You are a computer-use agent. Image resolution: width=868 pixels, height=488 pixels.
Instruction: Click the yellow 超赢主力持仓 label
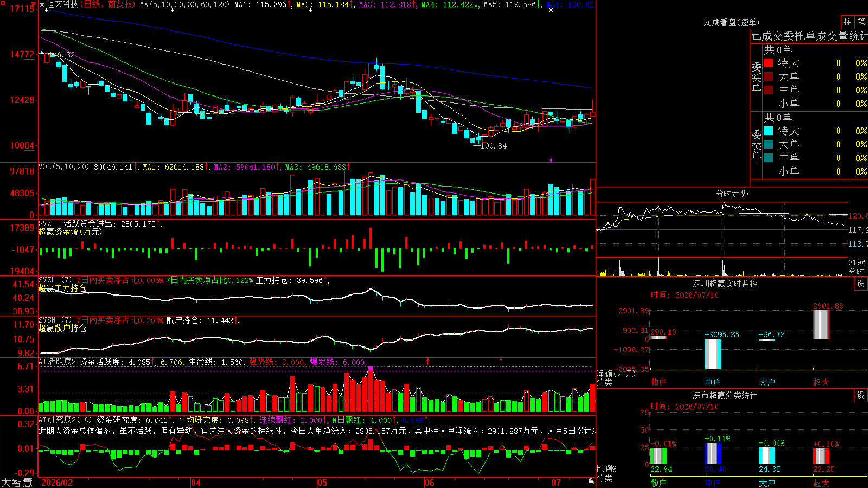pyautogui.click(x=62, y=288)
